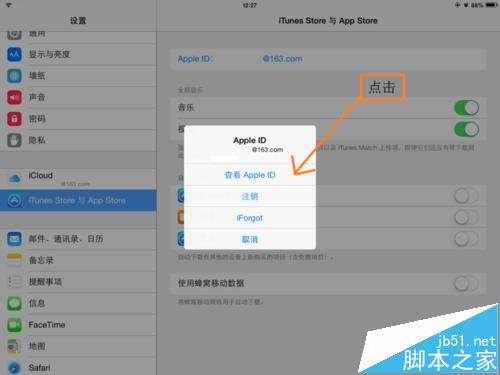Tap the 通用 gear icon at top of sidebar
The width and height of the screenshot is (500, 375).
pyautogui.click(x=14, y=34)
